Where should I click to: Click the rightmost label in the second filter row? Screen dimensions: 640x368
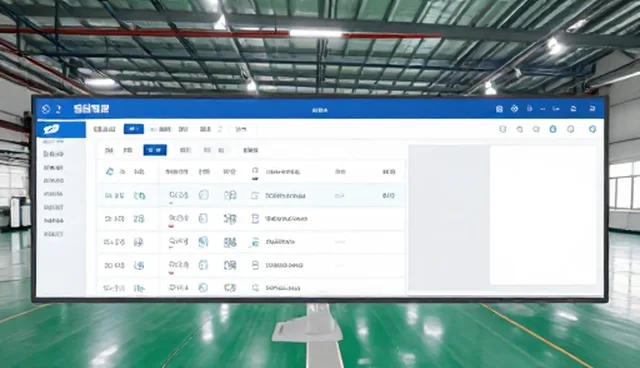point(251,150)
